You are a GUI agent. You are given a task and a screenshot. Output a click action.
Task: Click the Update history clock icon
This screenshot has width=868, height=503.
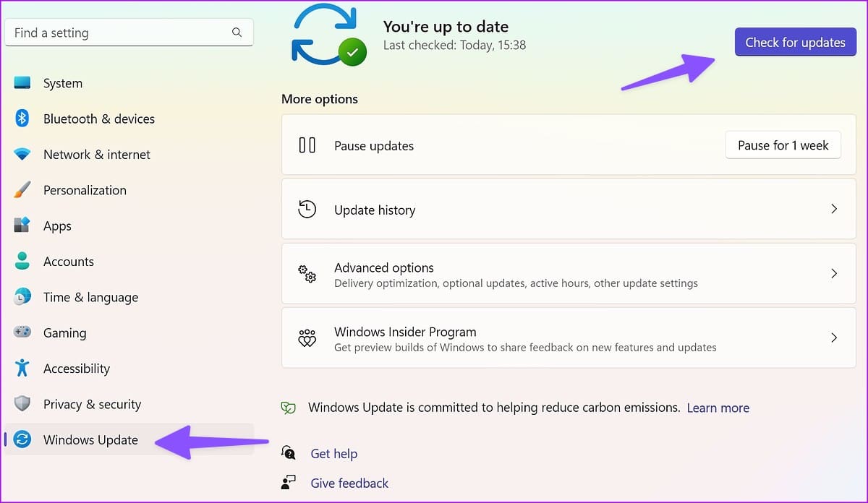(x=307, y=210)
